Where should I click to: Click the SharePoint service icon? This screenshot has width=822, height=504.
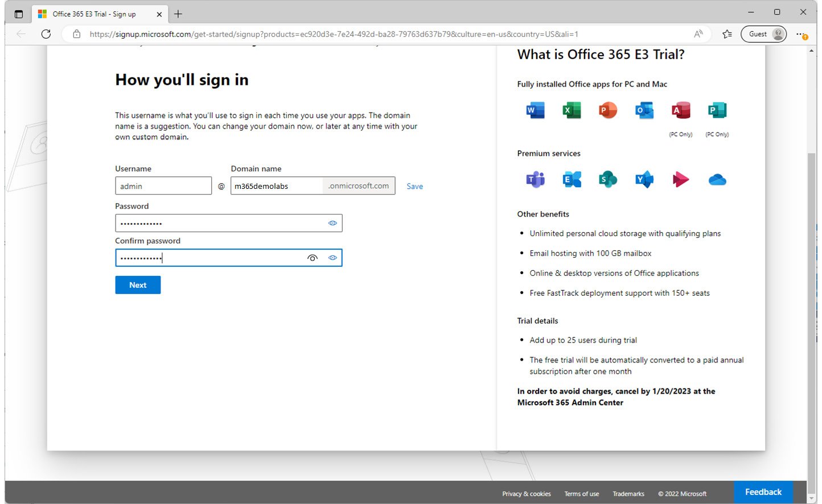(608, 180)
